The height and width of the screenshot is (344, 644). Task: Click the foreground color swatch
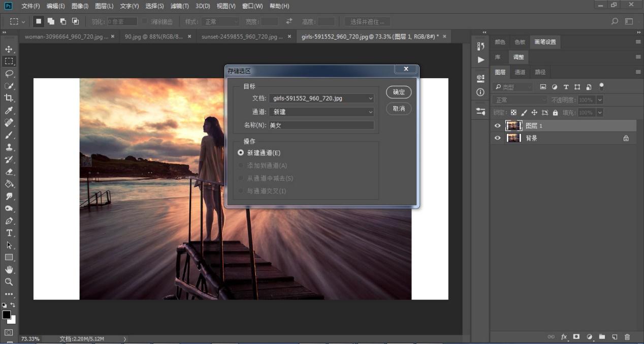click(x=6, y=315)
